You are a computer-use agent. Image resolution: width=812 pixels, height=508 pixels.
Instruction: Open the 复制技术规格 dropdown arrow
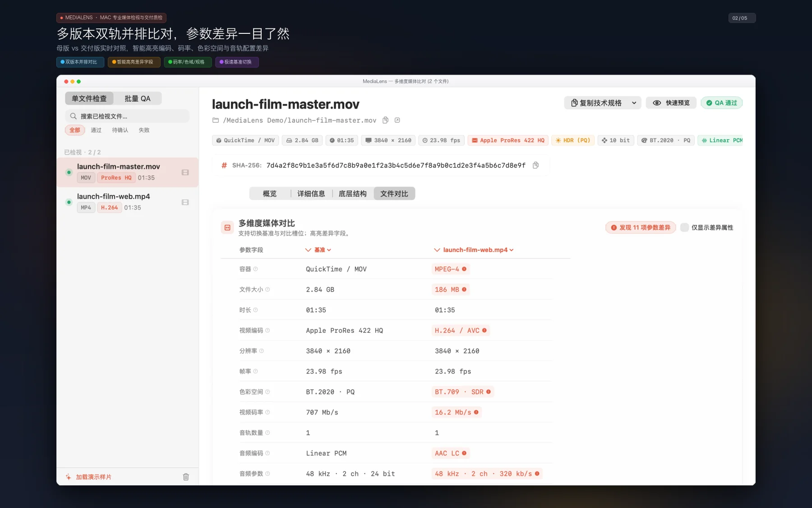(x=634, y=103)
